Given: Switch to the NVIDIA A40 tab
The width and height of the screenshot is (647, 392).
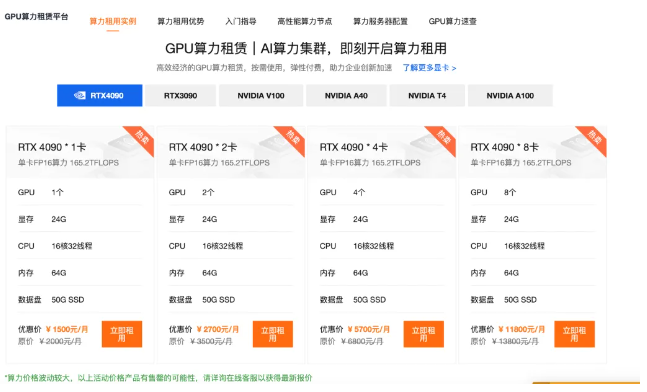Looking at the screenshot, I should pos(346,95).
